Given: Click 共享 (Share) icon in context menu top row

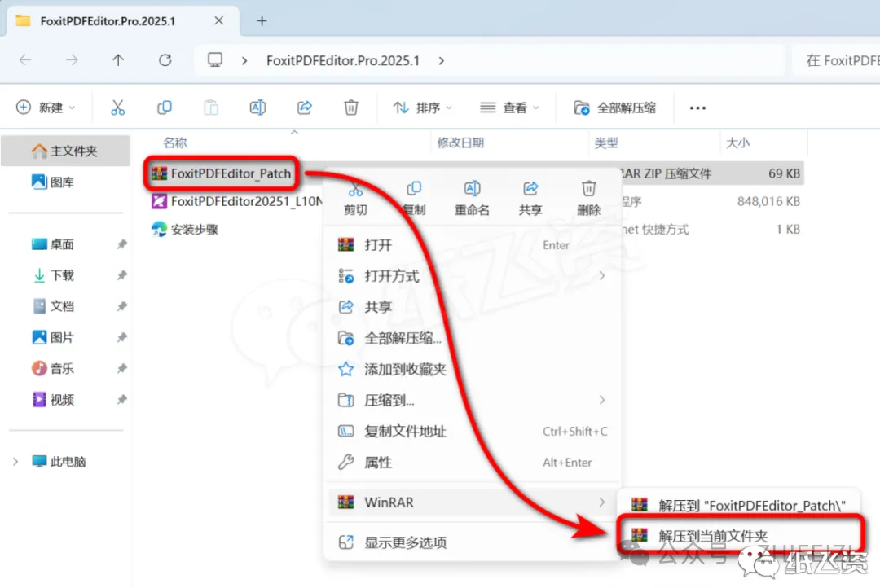Looking at the screenshot, I should (x=530, y=198).
